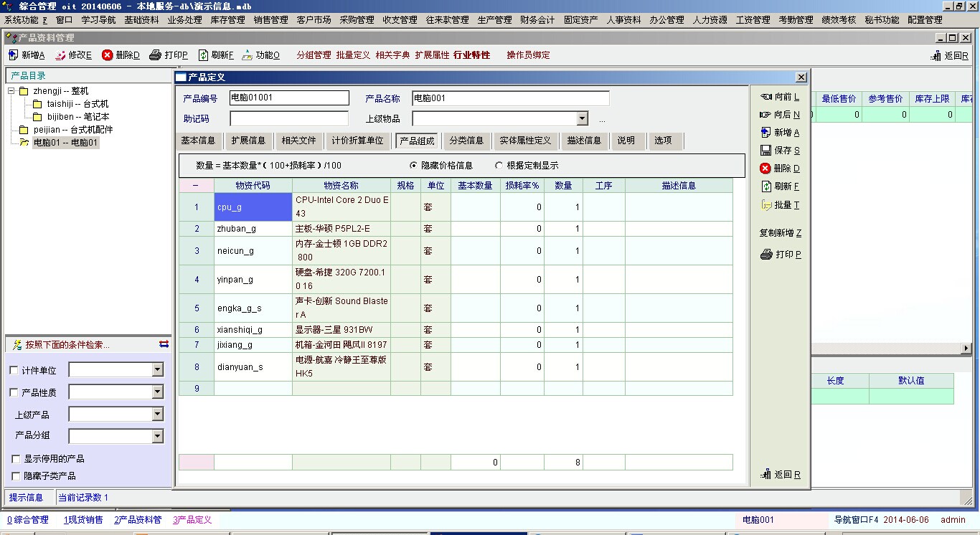Switch to the 基本信息 tab
Viewport: 980px width, 535px height.
tap(198, 141)
